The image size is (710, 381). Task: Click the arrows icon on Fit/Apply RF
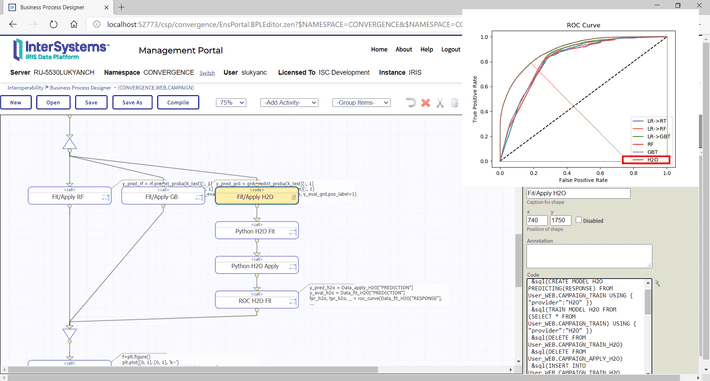[x=105, y=197]
